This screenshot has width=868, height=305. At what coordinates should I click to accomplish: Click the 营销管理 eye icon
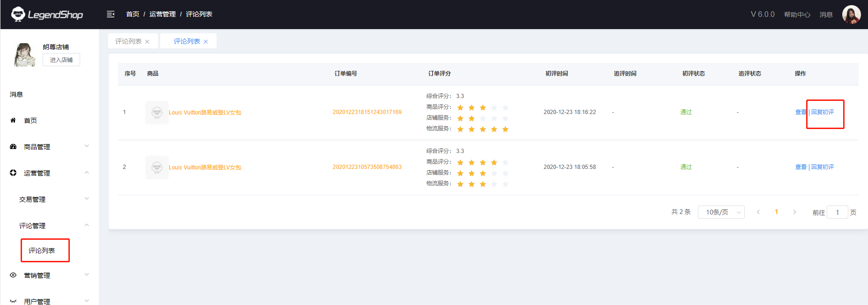(x=13, y=275)
